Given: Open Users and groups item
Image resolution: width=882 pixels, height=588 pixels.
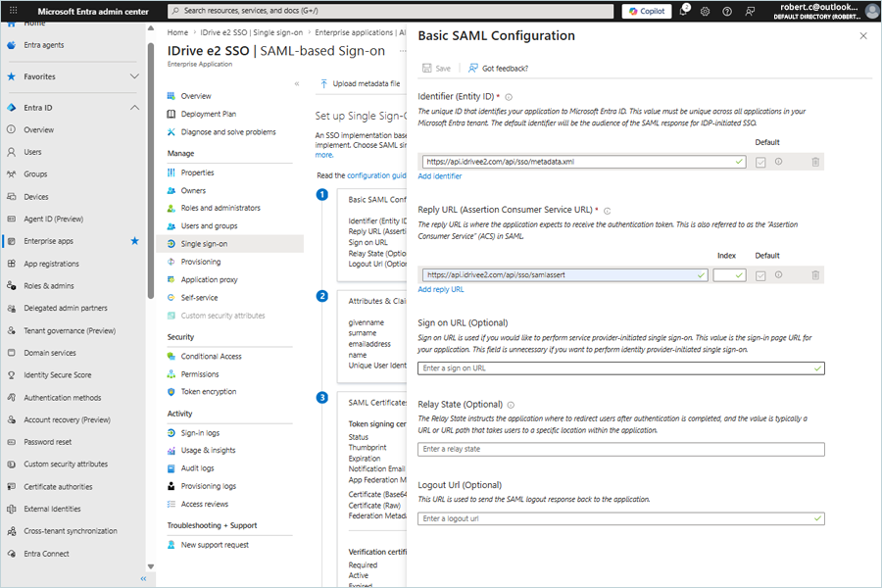Looking at the screenshot, I should tap(210, 226).
